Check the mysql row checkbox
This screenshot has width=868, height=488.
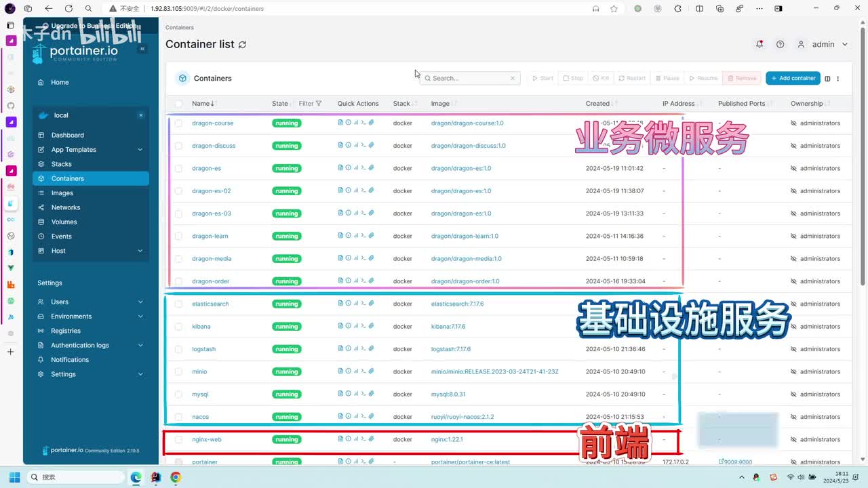(x=178, y=394)
